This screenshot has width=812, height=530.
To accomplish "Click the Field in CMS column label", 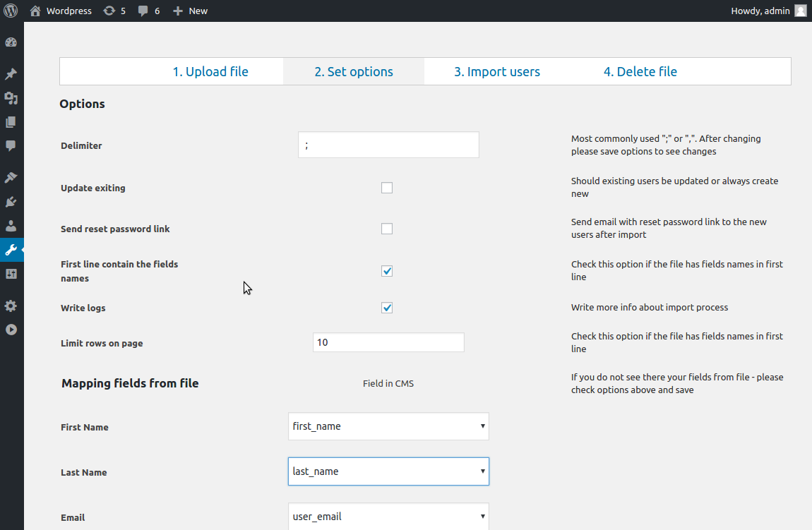I will (x=388, y=383).
